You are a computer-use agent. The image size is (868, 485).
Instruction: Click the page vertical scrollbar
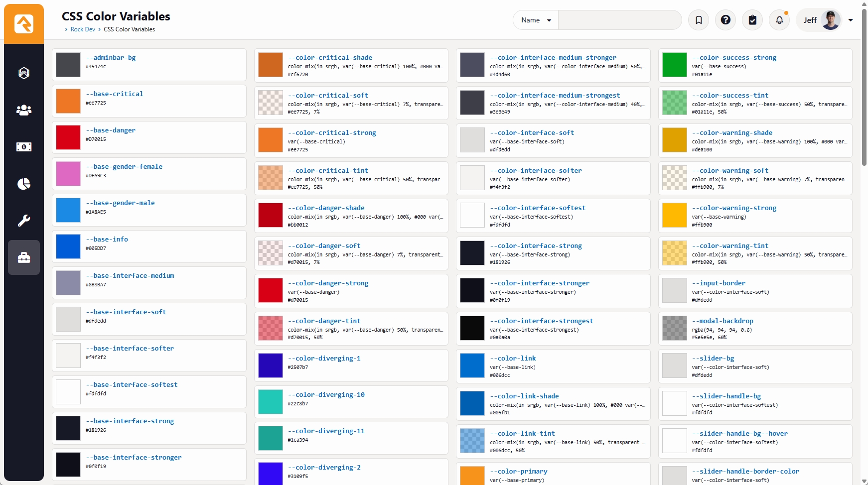pyautogui.click(x=864, y=90)
